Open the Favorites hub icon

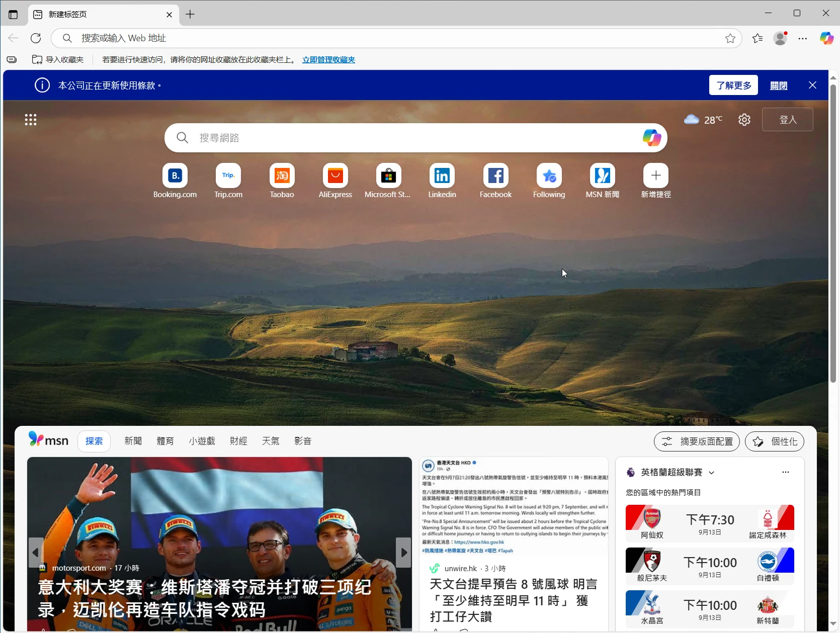pyautogui.click(x=758, y=38)
